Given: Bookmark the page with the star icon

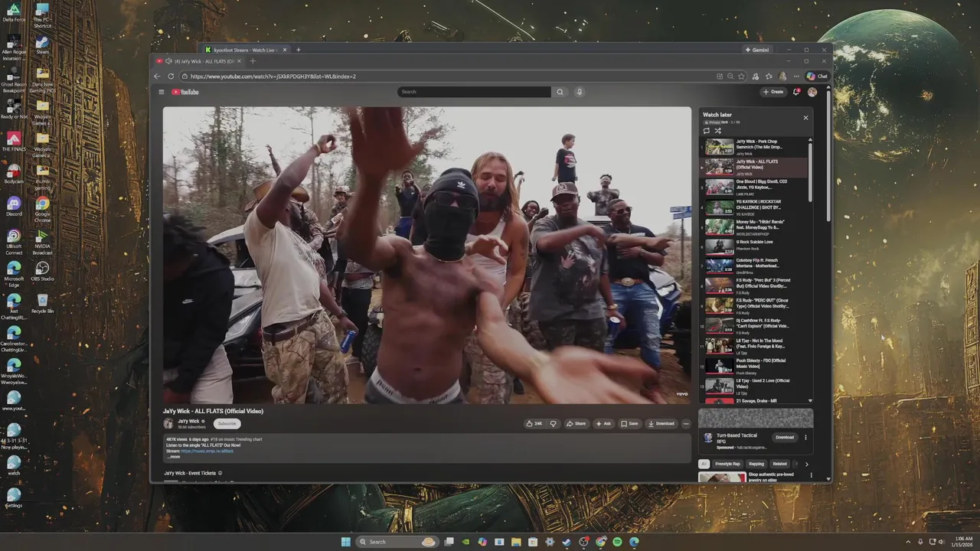Looking at the screenshot, I should [741, 77].
